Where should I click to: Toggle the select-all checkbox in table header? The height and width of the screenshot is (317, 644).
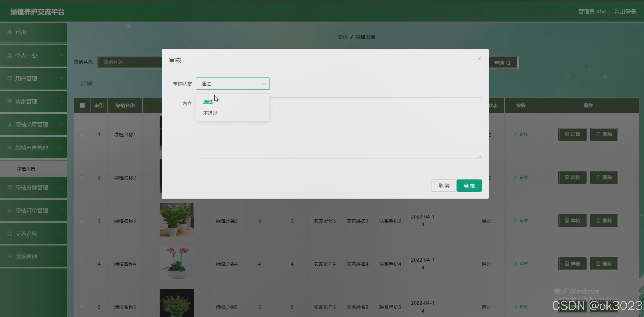pyautogui.click(x=82, y=105)
